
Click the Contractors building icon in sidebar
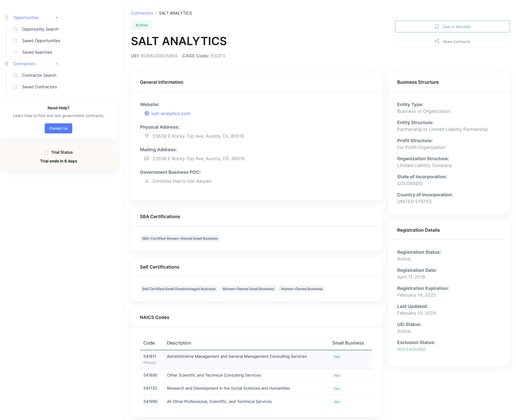coord(7,64)
